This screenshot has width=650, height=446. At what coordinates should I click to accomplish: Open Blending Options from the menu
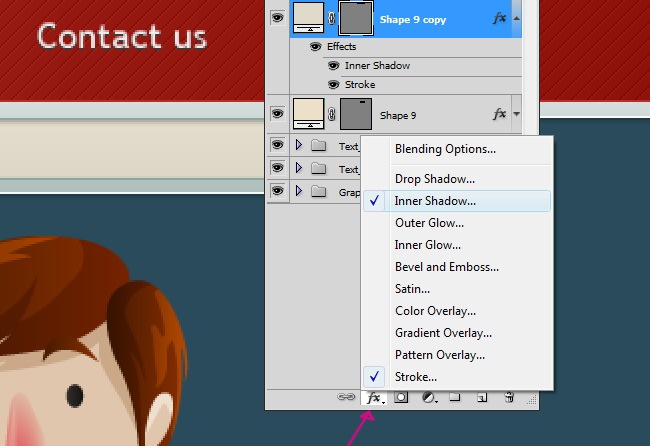click(445, 149)
